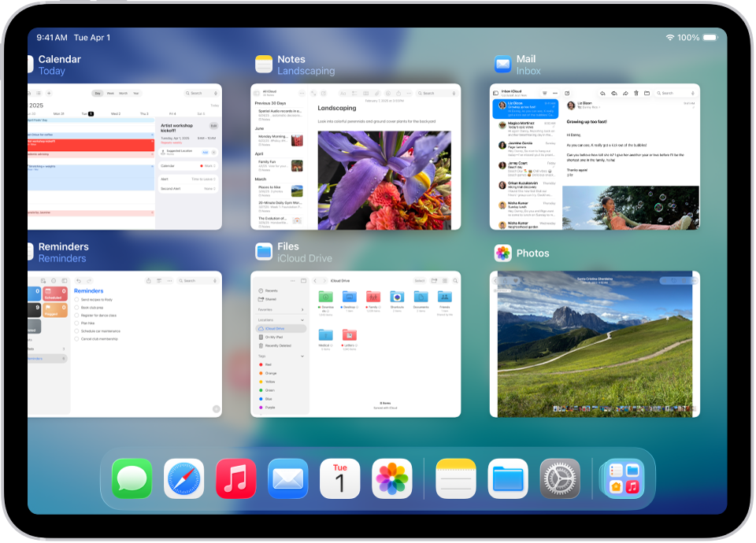Switch Calendar to Week view
This screenshot has height=543, width=756.
pos(110,93)
